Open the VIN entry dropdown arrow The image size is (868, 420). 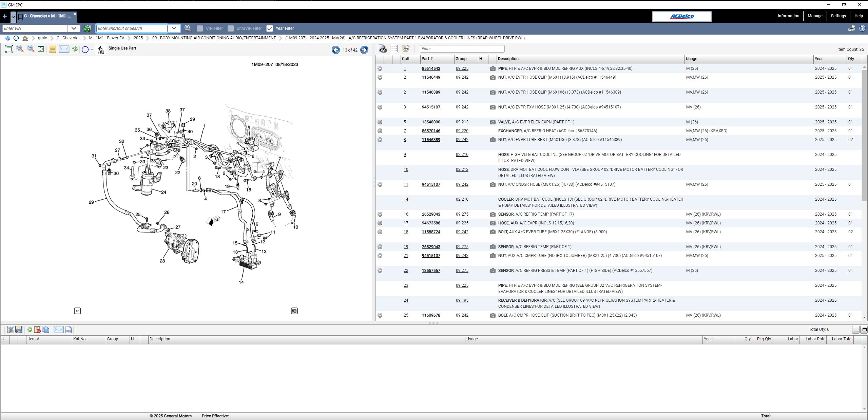(x=74, y=28)
